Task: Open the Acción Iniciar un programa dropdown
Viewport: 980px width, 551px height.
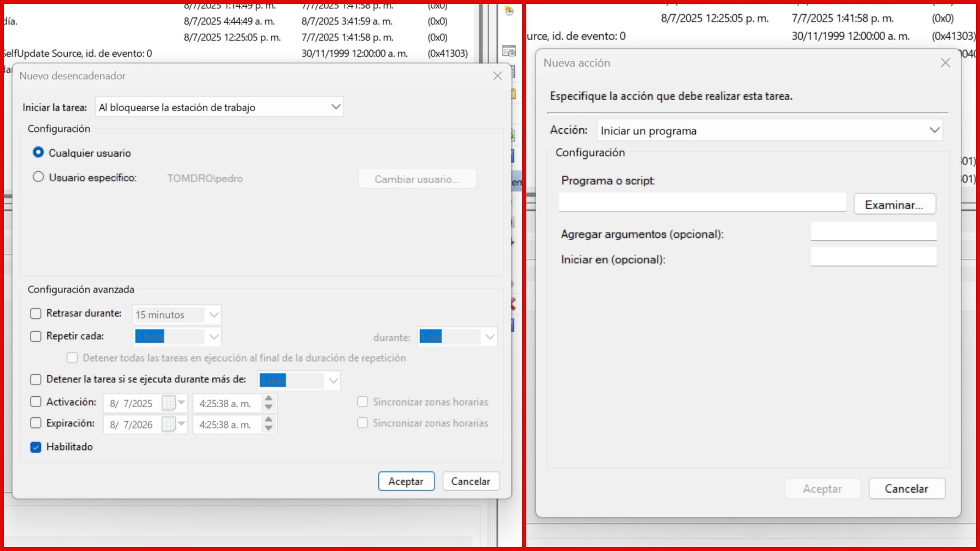Action: [770, 130]
